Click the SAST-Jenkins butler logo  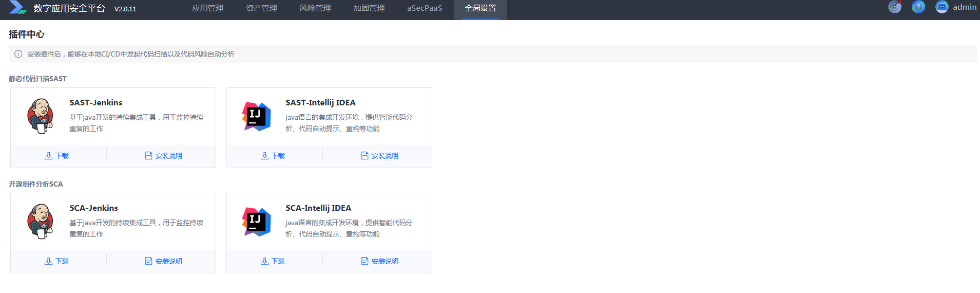point(40,116)
